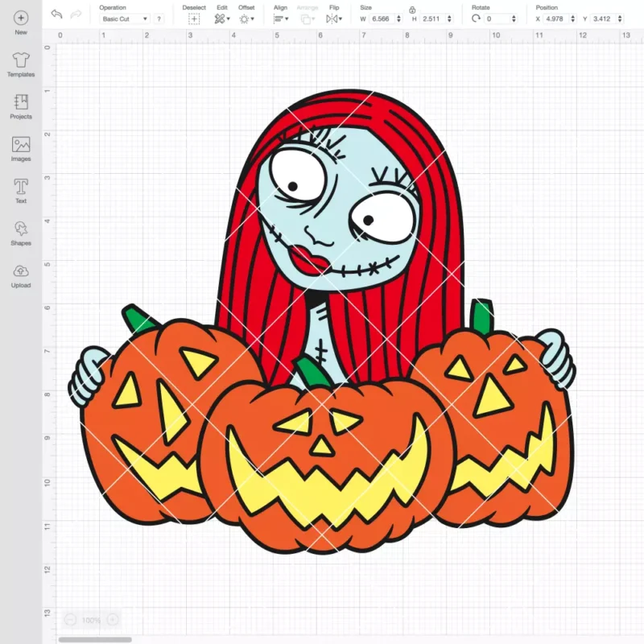Select the Sally pumpkins image on canvas

pos(323,321)
